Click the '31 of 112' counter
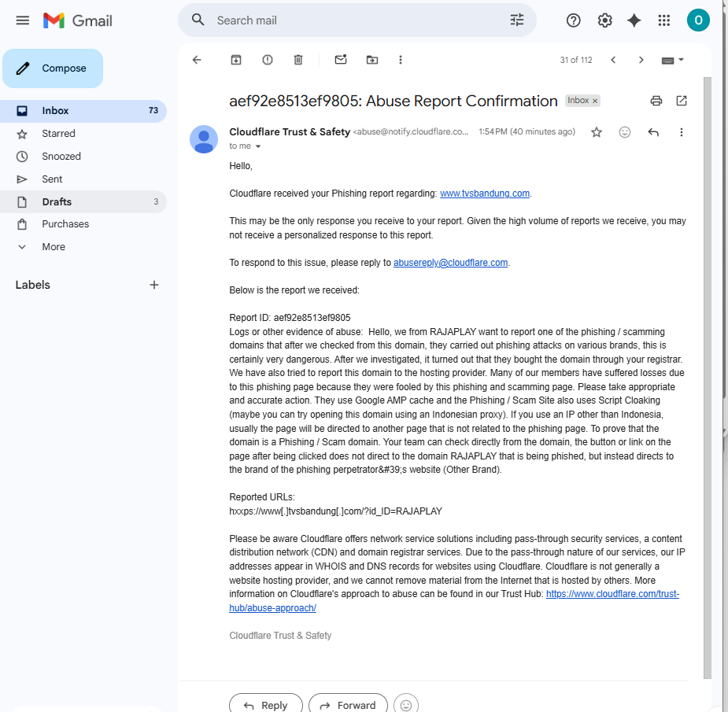Image resolution: width=728 pixels, height=712 pixels. [576, 60]
